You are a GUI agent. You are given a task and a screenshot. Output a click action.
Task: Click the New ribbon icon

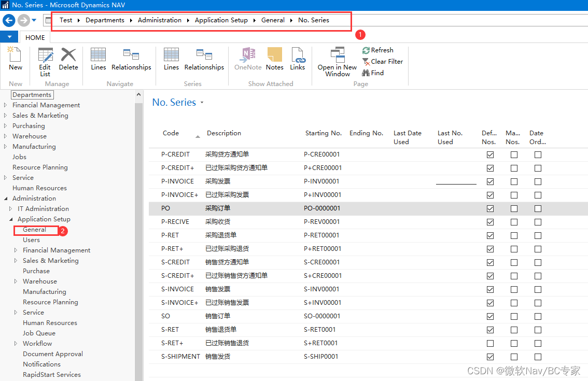point(16,59)
